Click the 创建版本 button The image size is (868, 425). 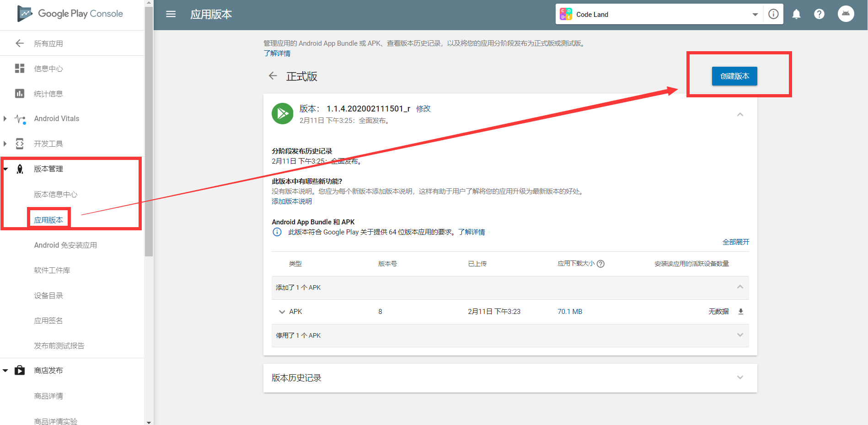coord(734,76)
